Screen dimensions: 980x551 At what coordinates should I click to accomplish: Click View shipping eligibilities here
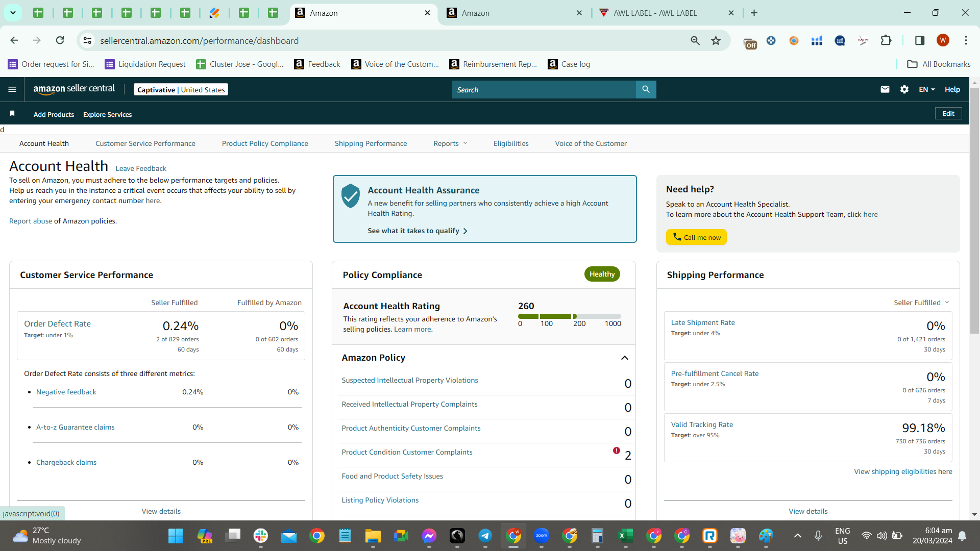coord(903,471)
